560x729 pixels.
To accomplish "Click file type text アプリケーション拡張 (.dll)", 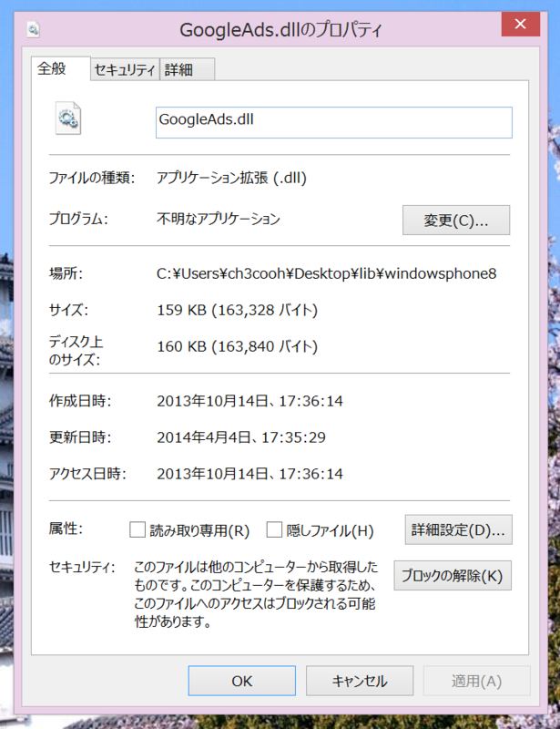I will [x=231, y=178].
